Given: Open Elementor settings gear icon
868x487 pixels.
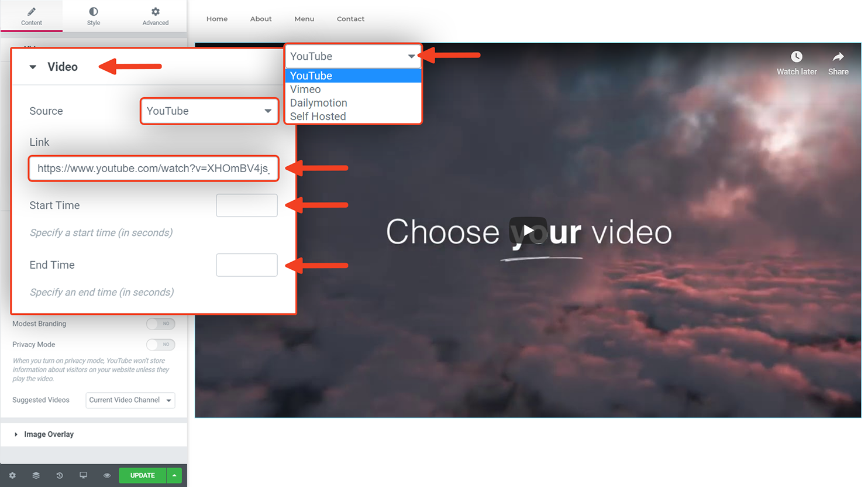Looking at the screenshot, I should [12, 475].
